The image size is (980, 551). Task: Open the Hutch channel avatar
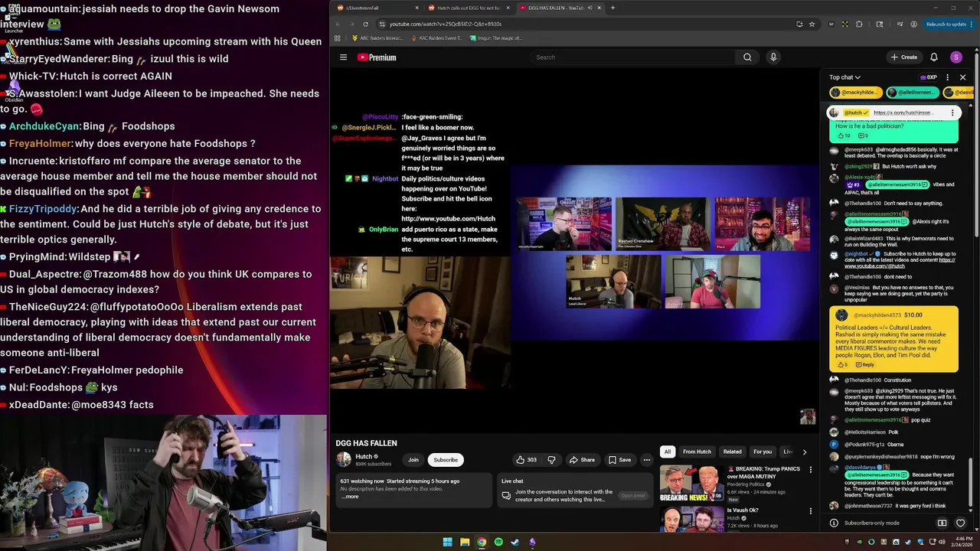(x=344, y=459)
